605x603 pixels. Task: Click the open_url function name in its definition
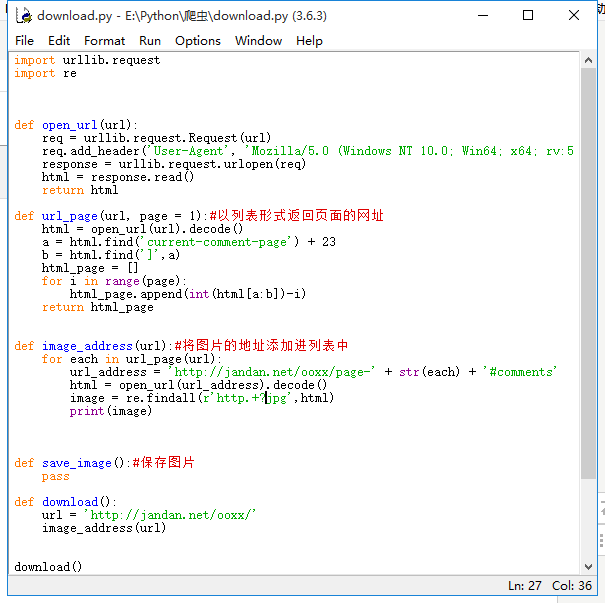pyautogui.click(x=69, y=125)
